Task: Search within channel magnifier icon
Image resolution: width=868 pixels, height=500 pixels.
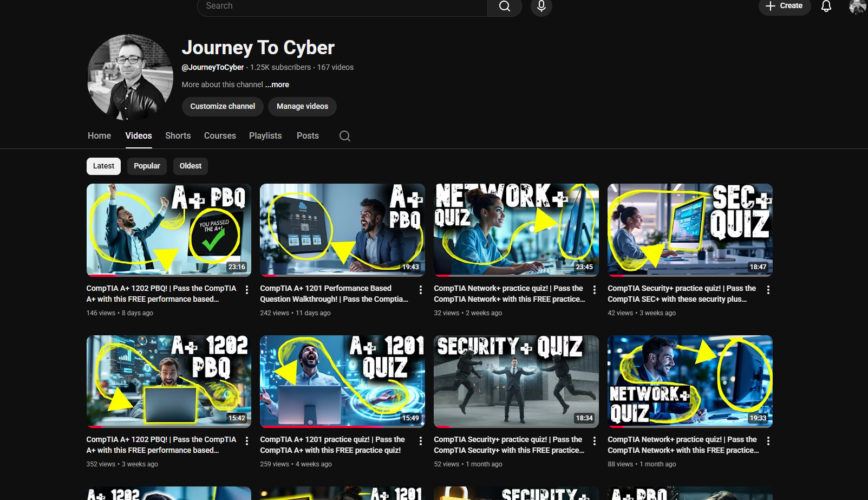Action: (345, 136)
